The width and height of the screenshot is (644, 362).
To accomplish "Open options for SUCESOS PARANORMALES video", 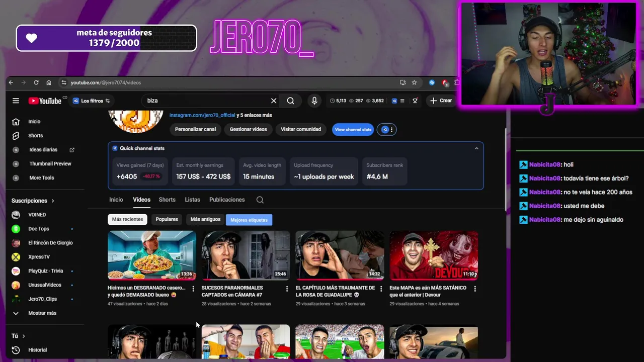I will [x=287, y=289].
